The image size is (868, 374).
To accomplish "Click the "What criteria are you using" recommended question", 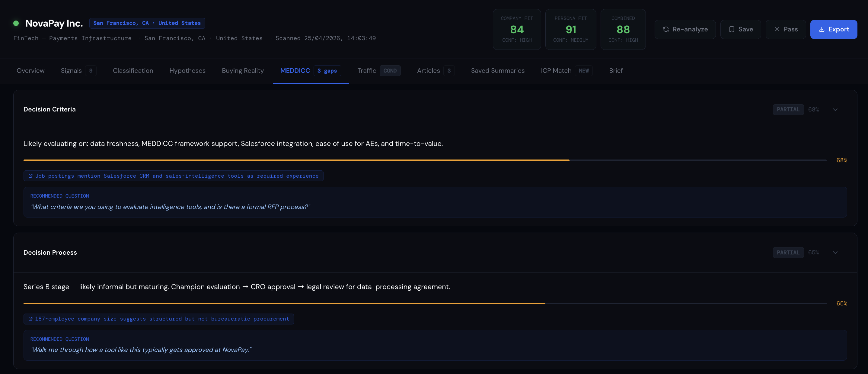I will (x=170, y=207).
